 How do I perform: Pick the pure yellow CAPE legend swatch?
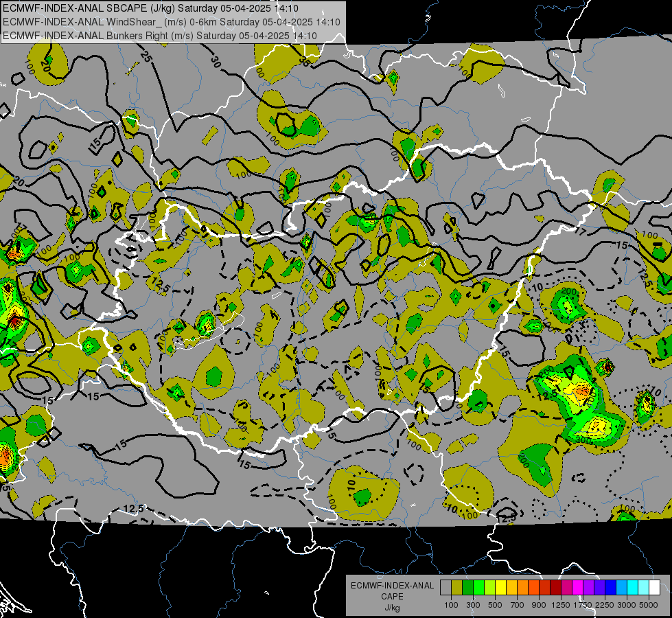500,588
